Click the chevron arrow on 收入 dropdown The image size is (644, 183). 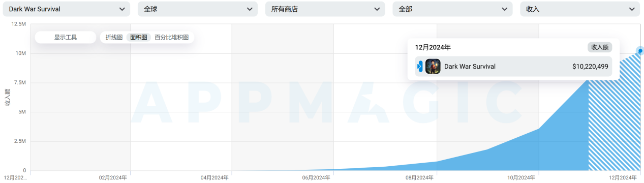[632, 9]
